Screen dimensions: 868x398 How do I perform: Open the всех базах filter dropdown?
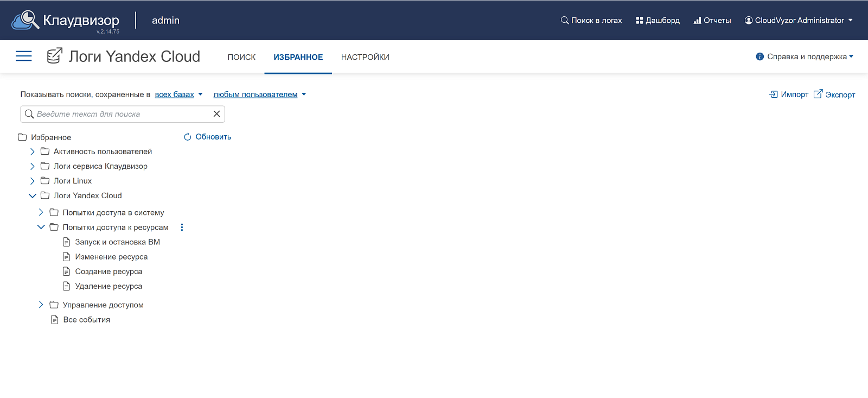[178, 94]
